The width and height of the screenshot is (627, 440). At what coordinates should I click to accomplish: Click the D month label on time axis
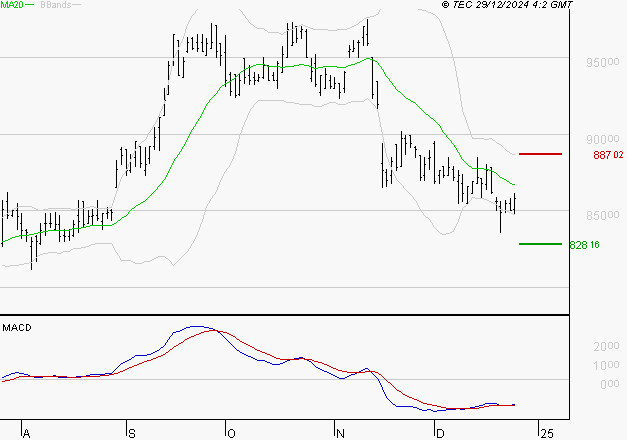click(440, 434)
